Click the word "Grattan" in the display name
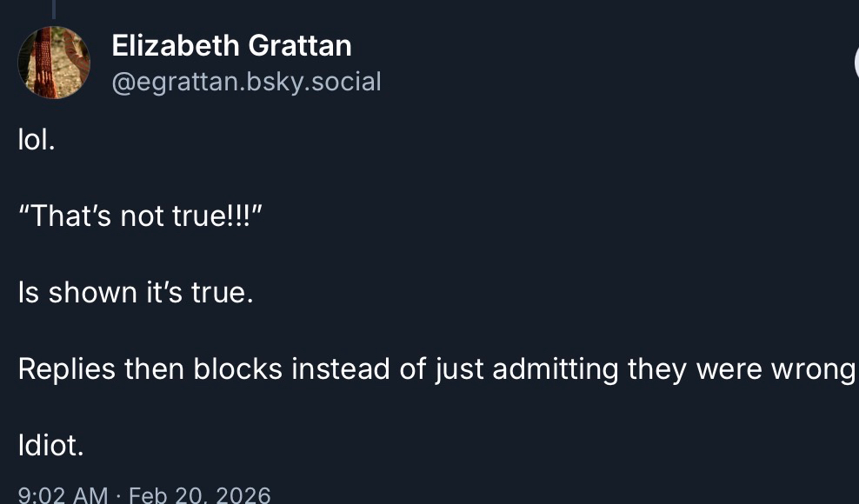The image size is (859, 504). [x=303, y=45]
